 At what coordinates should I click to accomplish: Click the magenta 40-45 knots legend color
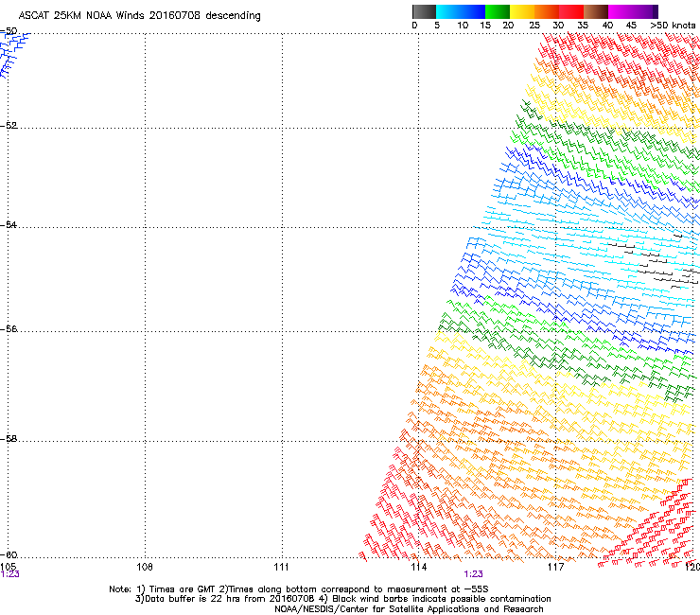pos(621,11)
